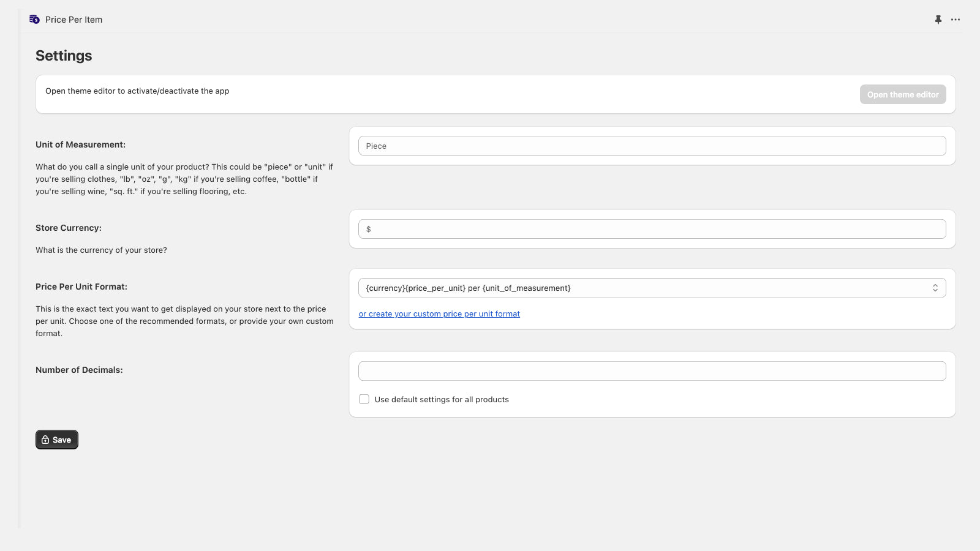
Task: Click the 'Price Per Unit Format:' label
Action: (x=81, y=287)
